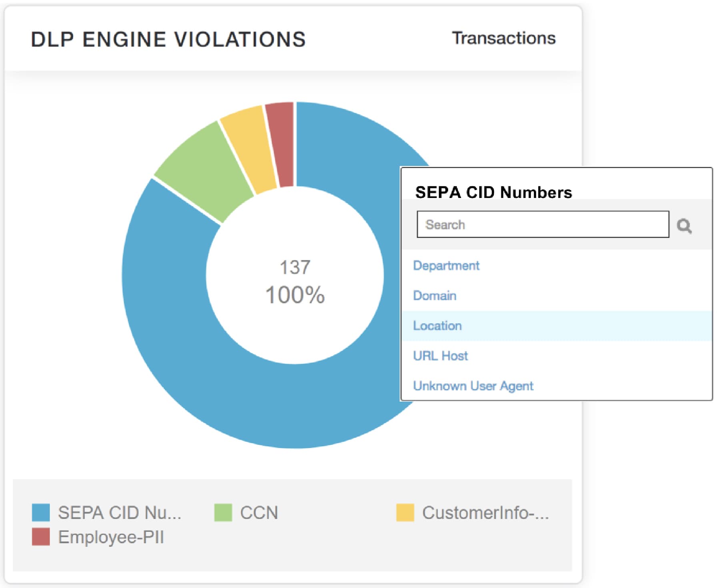
Task: Click the Employee-PII legend label
Action: [111, 537]
